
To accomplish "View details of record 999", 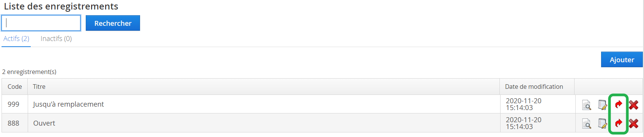I will [587, 105].
